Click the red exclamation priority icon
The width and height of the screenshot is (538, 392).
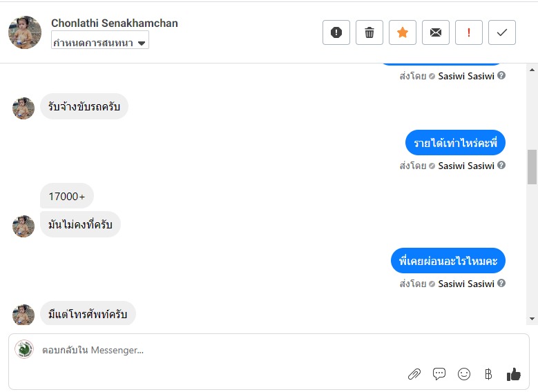[x=469, y=32]
